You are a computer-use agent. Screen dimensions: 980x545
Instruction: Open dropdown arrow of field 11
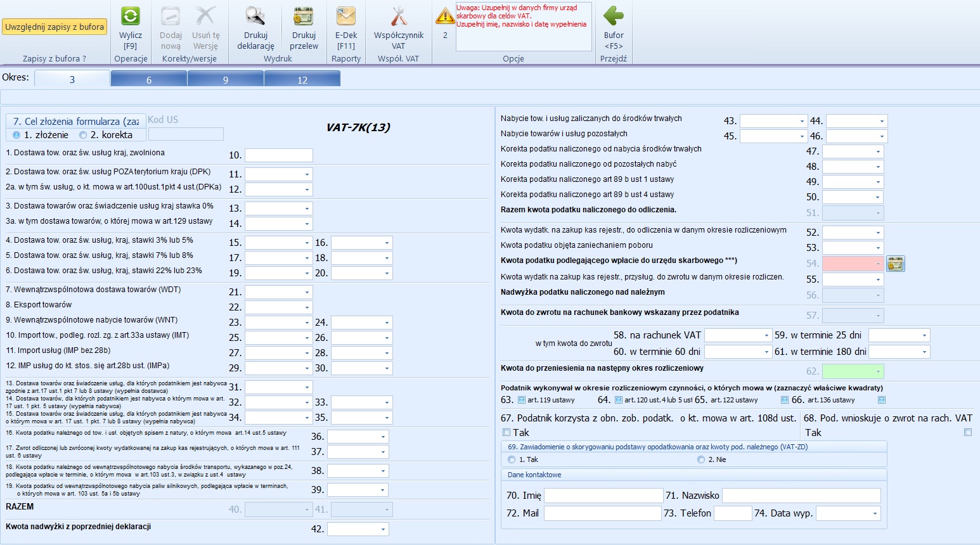coord(307,174)
